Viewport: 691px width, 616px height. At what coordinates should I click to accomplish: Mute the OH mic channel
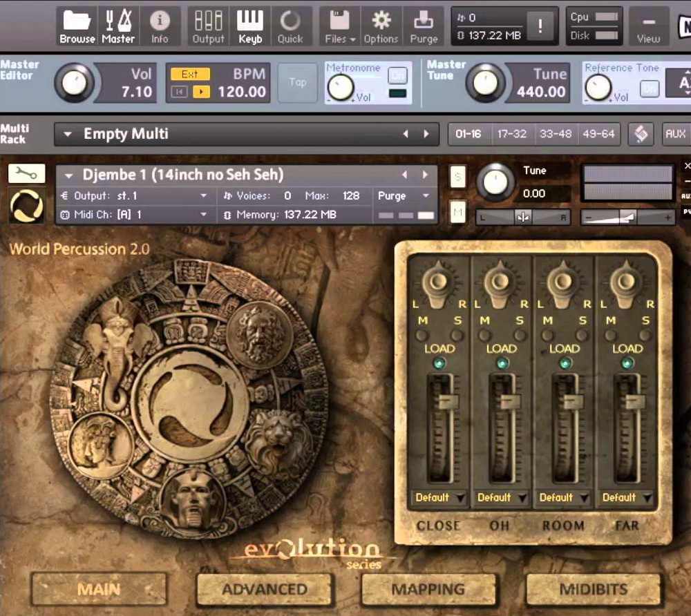point(485,336)
